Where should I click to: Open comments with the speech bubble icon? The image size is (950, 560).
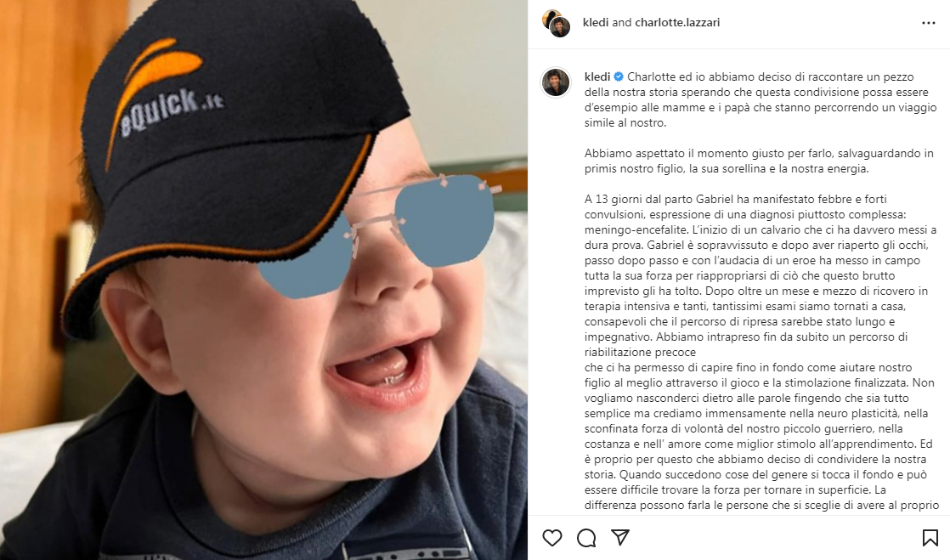585,538
